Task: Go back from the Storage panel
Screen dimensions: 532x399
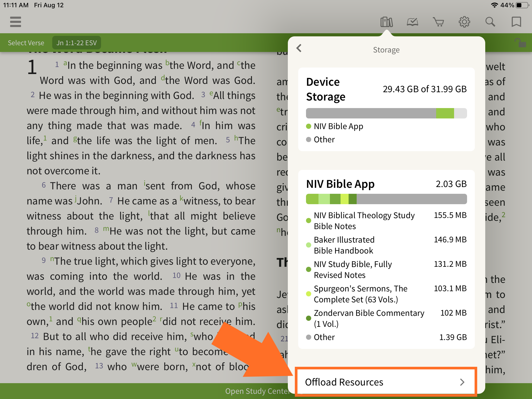Action: click(299, 48)
